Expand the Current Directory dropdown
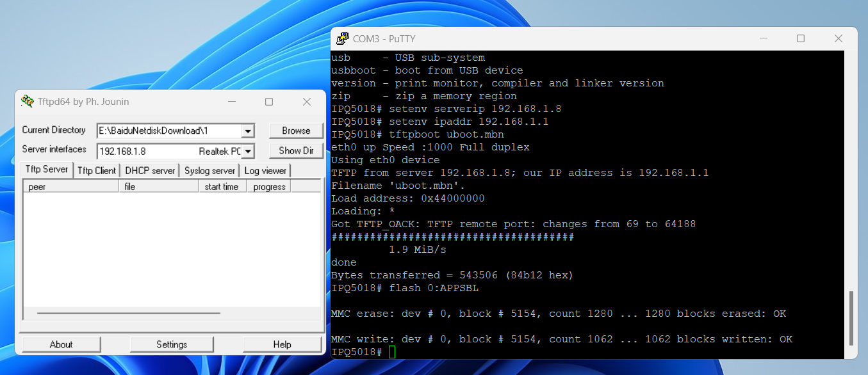Screen dimensions: 868x375 coord(247,131)
